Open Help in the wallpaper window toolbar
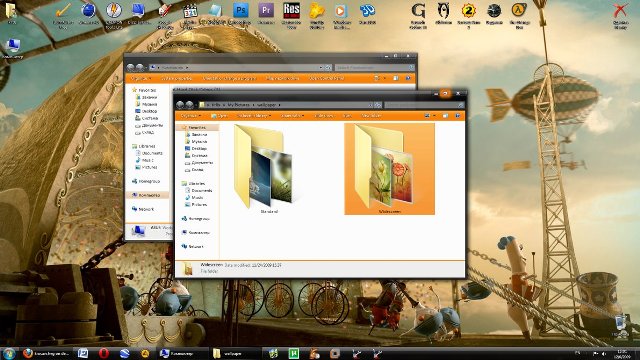The image size is (640, 360). [x=458, y=116]
